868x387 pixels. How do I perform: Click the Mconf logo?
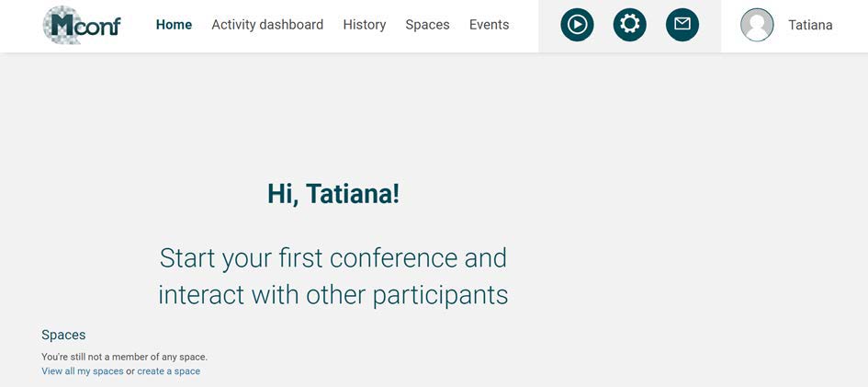[82, 25]
